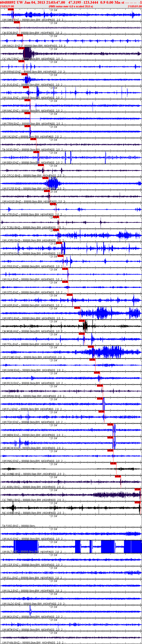142x644 pixels.
Task: Click the UW PHIN BHZ station label
Action: coord(11,643)
